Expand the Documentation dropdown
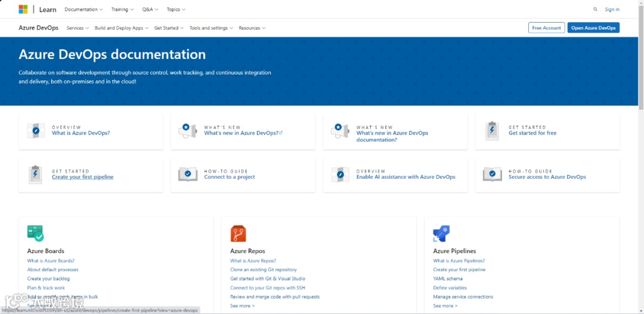The height and width of the screenshot is (314, 644). [84, 10]
